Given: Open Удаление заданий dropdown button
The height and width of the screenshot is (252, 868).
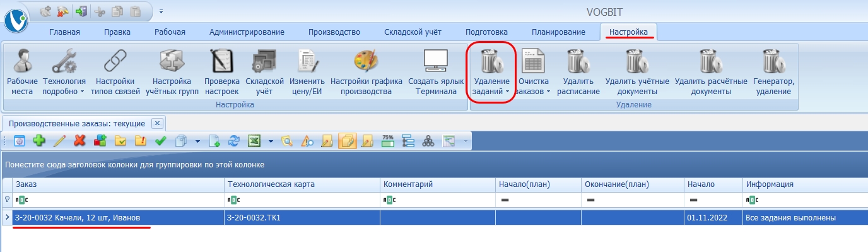Looking at the screenshot, I should click(x=491, y=72).
